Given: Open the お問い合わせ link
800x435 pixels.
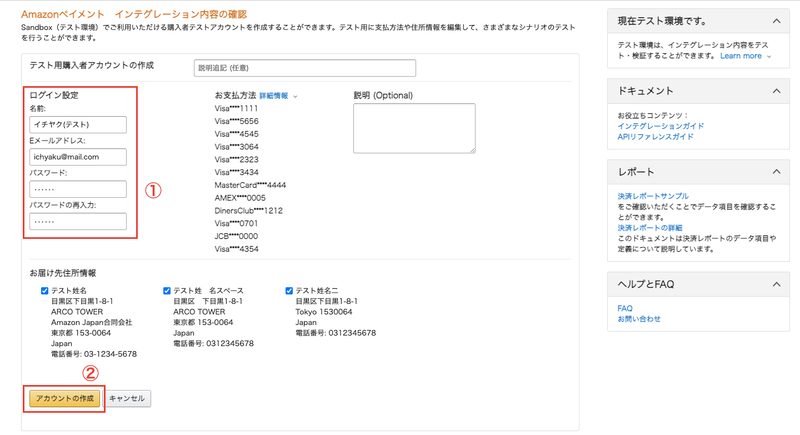Looking at the screenshot, I should (639, 319).
